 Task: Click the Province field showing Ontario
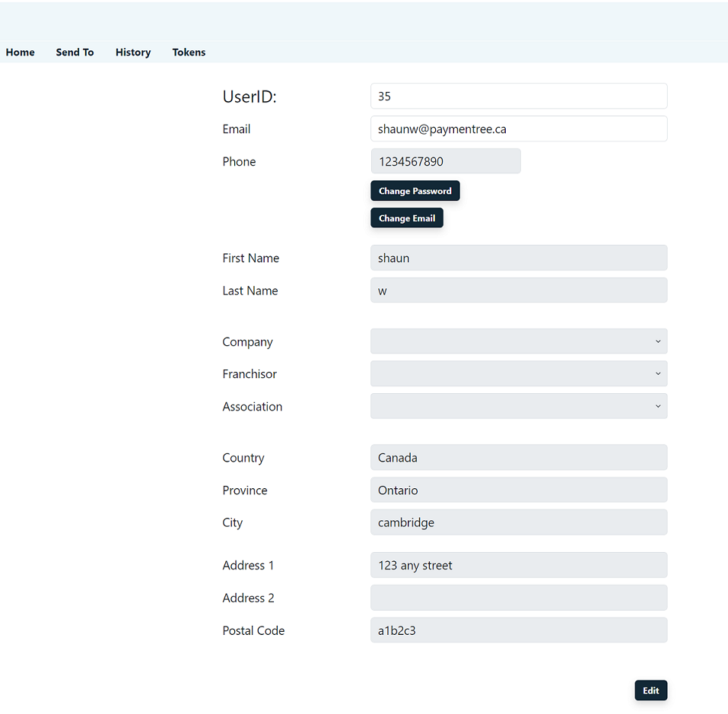click(x=518, y=490)
